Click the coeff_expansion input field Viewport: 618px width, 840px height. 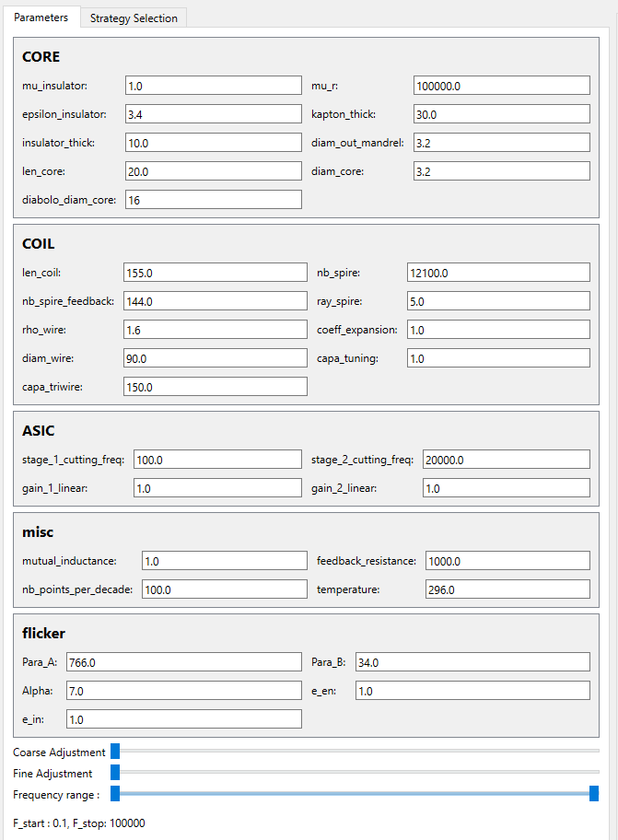(498, 330)
